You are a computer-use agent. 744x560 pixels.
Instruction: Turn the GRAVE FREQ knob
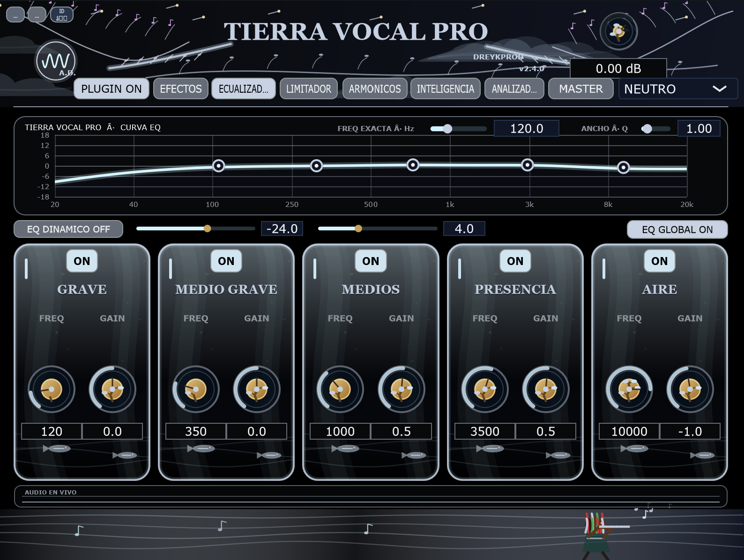(52, 389)
